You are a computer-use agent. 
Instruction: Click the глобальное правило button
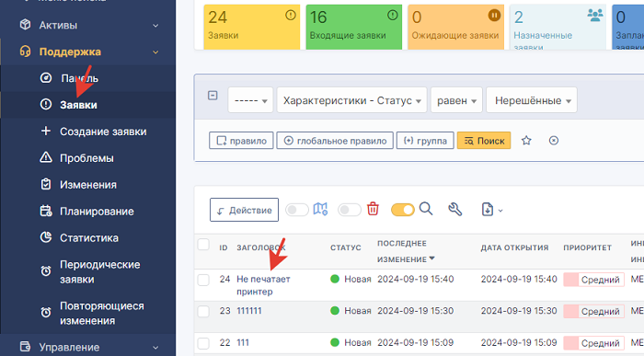point(335,141)
